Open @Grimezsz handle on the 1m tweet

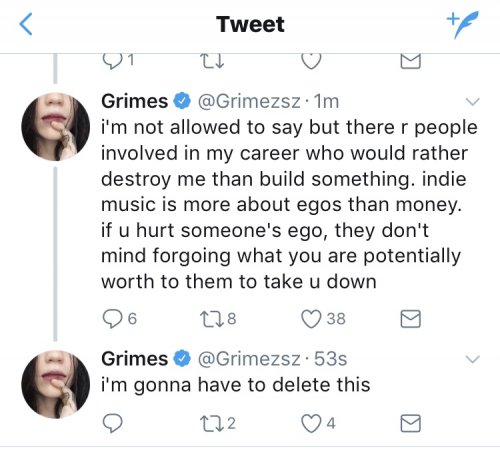click(249, 101)
